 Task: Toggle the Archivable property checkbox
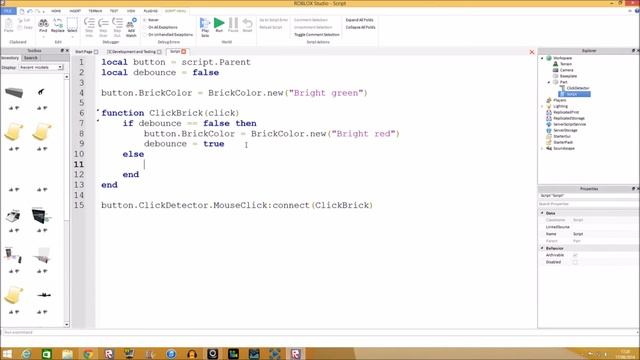click(575, 255)
